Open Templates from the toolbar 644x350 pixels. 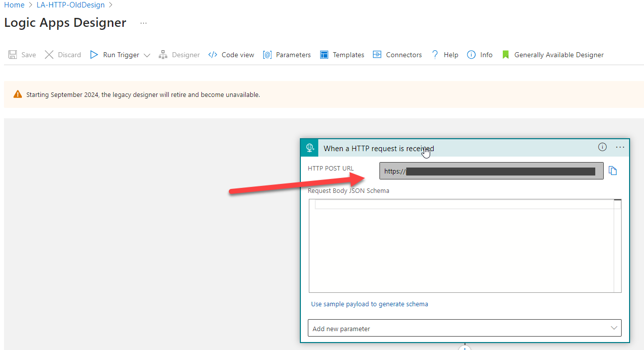342,55
